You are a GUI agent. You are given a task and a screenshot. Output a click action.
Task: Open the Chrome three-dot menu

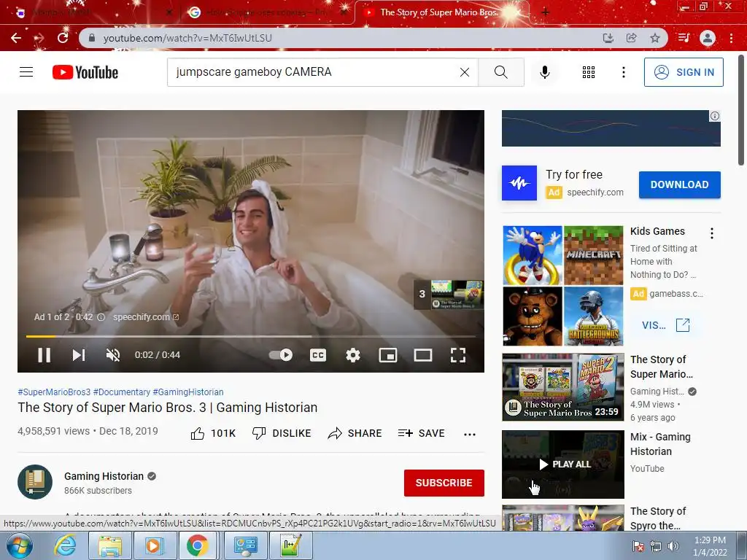click(731, 38)
